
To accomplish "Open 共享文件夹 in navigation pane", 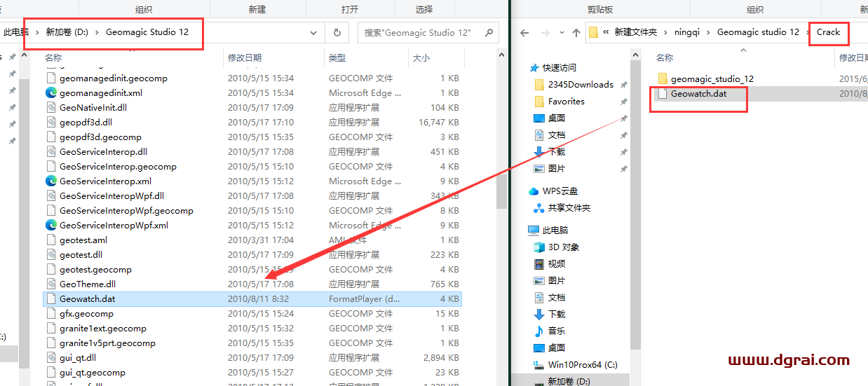I will click(569, 208).
